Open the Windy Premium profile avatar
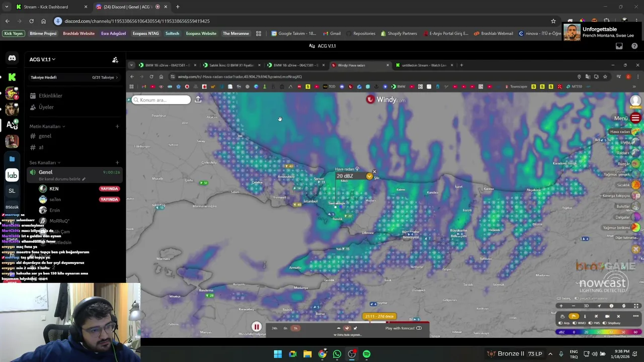The image size is (644, 362). (636, 101)
